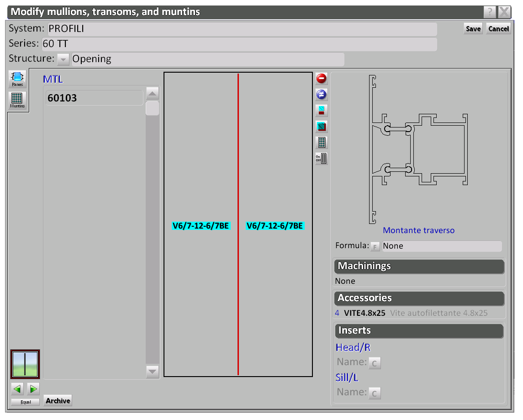Click the Head/R Name C button
523x420 pixels.
pos(375,363)
